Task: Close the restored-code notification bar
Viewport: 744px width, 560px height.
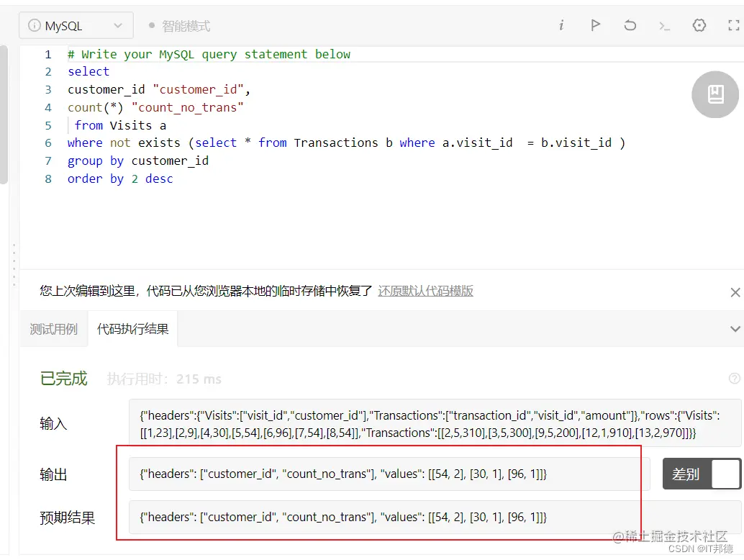Action: [735, 292]
